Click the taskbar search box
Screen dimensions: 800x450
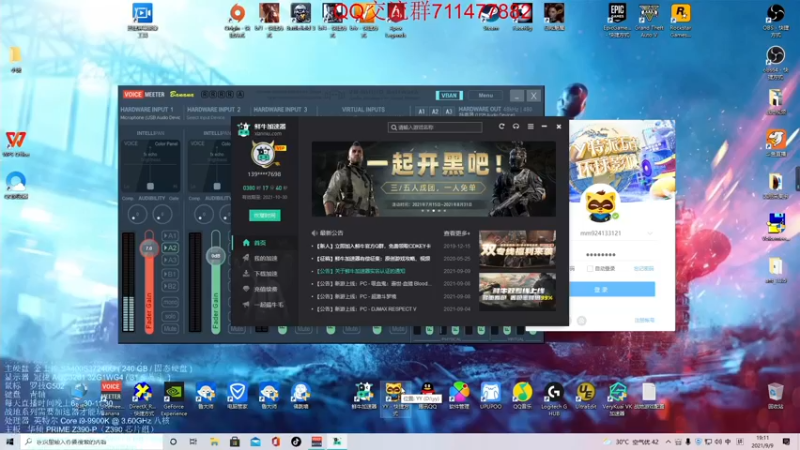tap(92, 441)
